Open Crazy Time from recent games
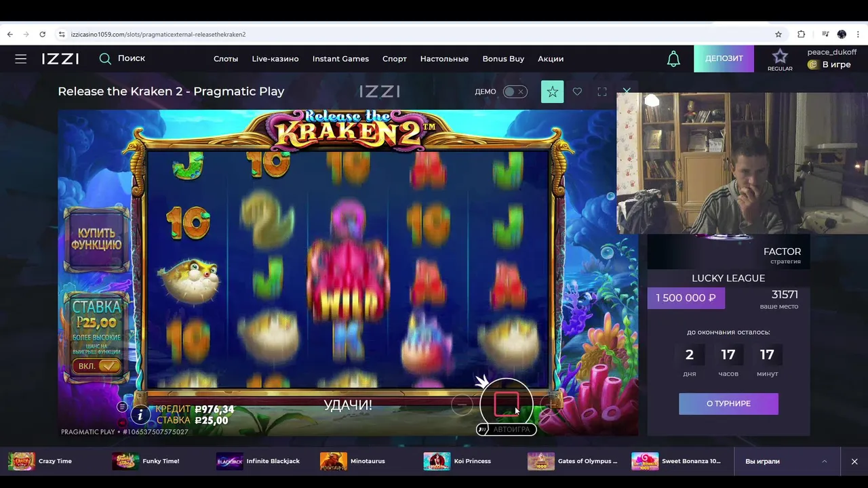The image size is (868, 488). tap(40, 462)
